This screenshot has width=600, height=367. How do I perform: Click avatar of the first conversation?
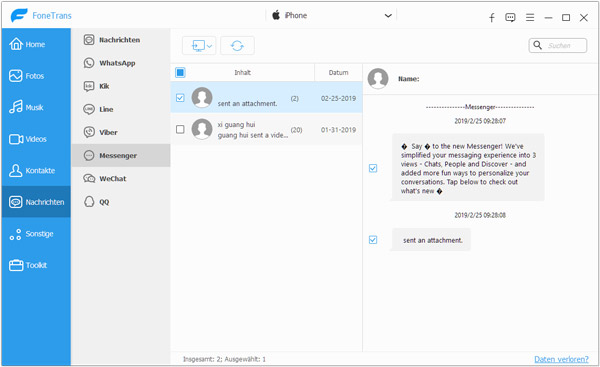(x=202, y=97)
